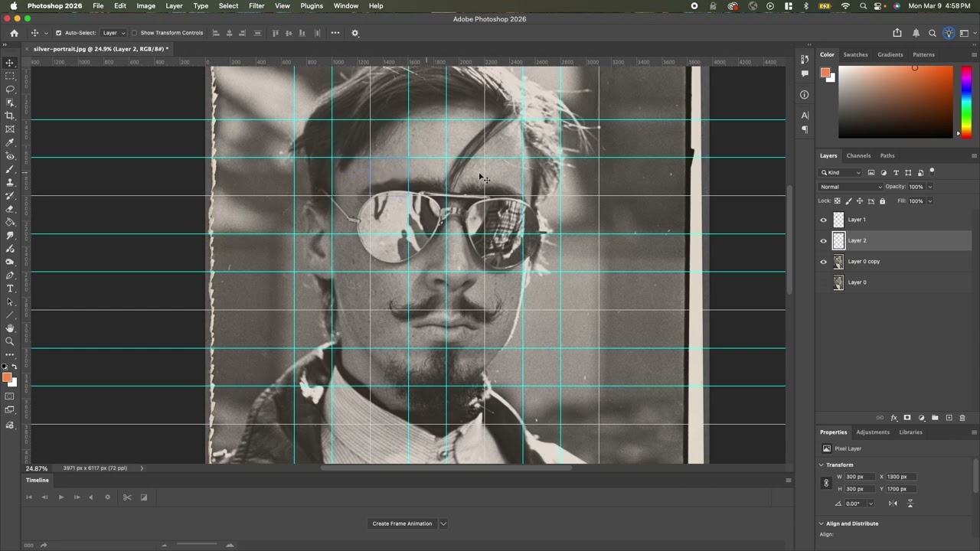
Task: Click the Home icon in options bar
Action: (14, 33)
